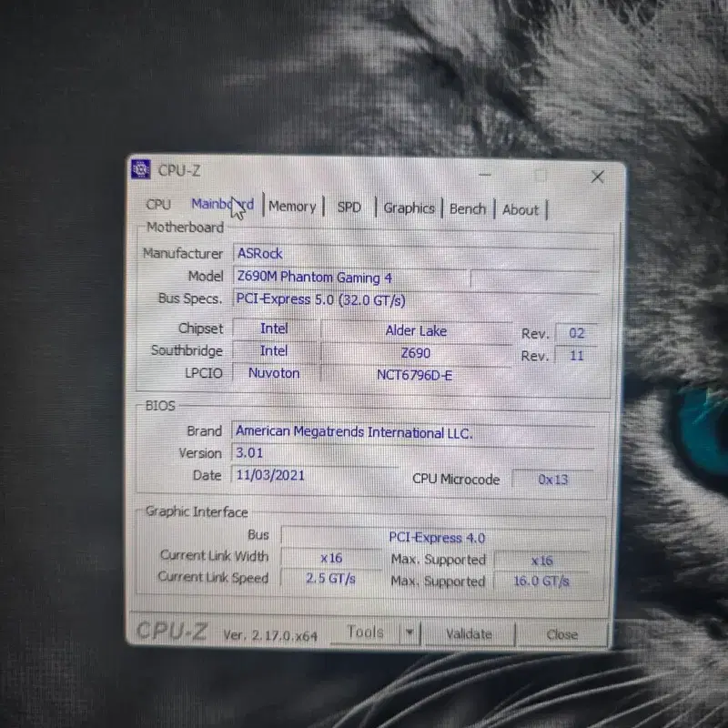The height and width of the screenshot is (728, 728).
Task: Click the southbridge Rev. 11 value
Action: 577,356
